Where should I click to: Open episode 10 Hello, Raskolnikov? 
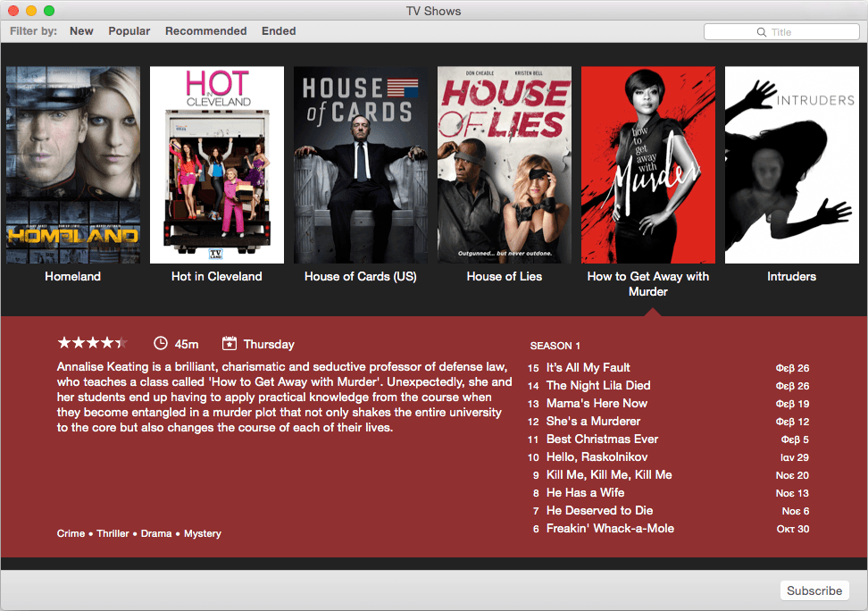pos(668,457)
